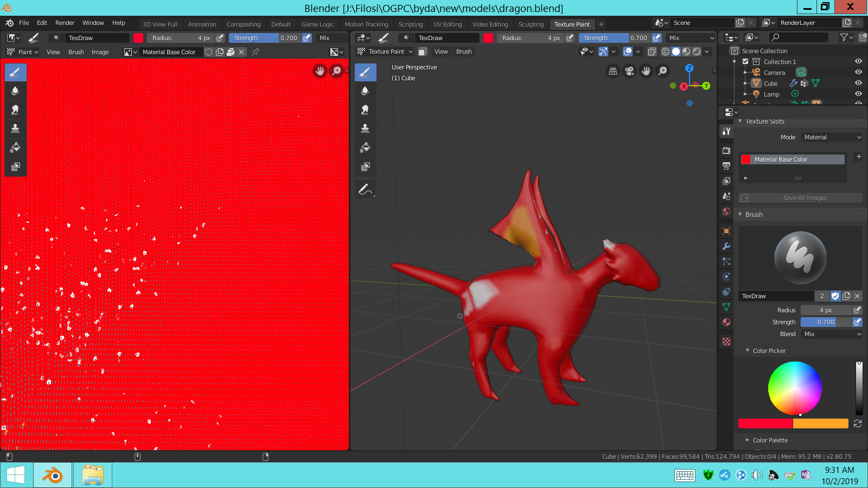Click the orthographic grid view icon
The width and height of the screenshot is (868, 488).
point(613,71)
